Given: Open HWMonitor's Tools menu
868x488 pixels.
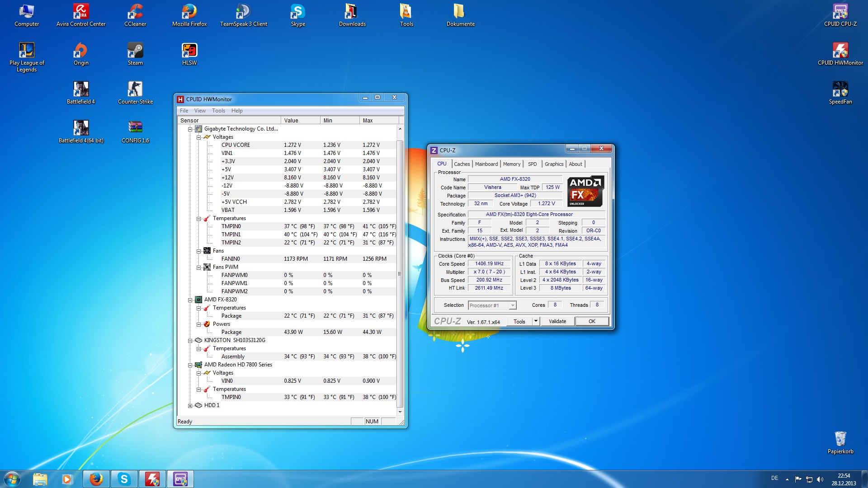Looking at the screenshot, I should (x=218, y=111).
